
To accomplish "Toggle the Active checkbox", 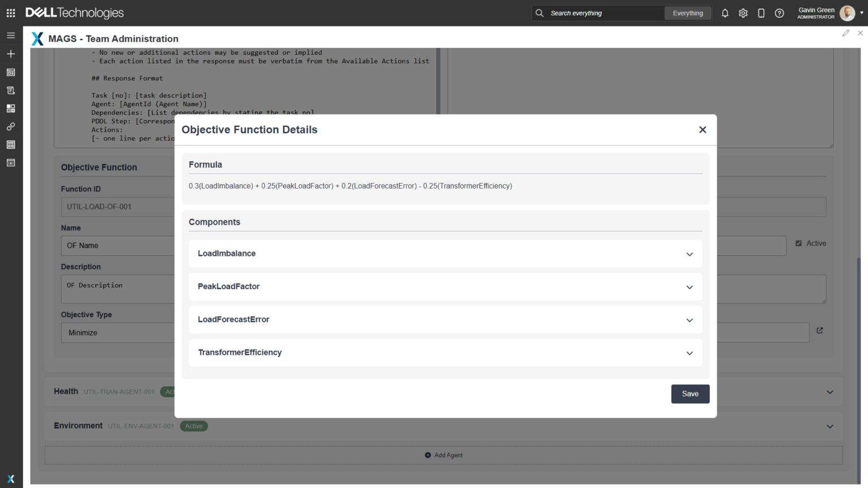I will point(798,243).
